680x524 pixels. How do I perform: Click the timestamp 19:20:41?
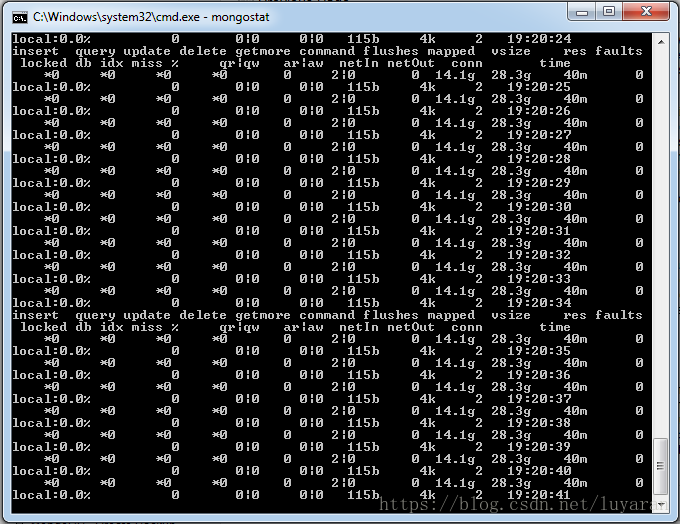539,495
